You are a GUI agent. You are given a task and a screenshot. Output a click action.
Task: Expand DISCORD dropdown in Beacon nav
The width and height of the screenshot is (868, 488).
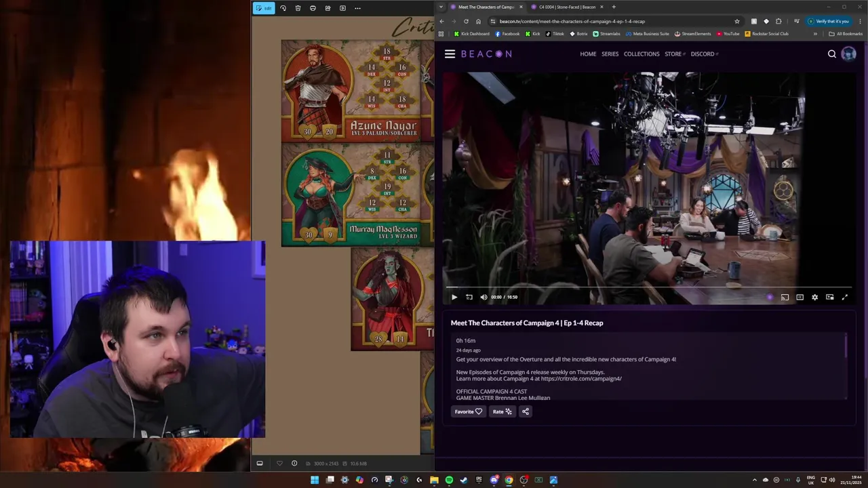[x=705, y=54]
